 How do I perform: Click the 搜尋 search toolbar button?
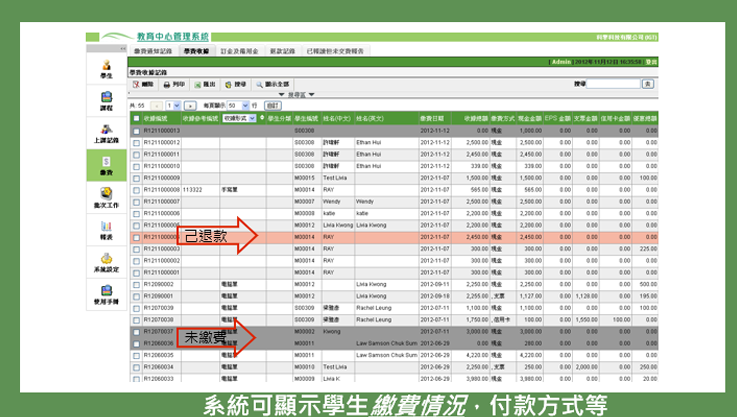coord(236,85)
